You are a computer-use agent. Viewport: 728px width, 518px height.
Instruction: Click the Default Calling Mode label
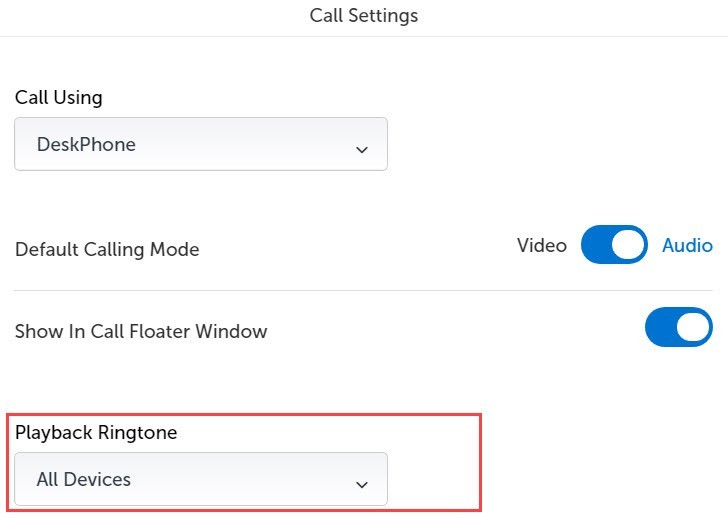point(107,249)
